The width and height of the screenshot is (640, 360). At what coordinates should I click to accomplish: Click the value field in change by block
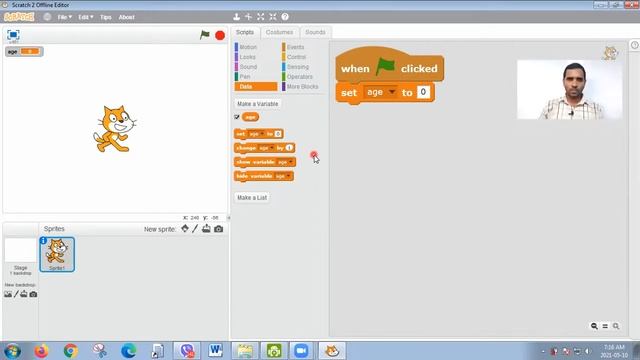pos(289,148)
